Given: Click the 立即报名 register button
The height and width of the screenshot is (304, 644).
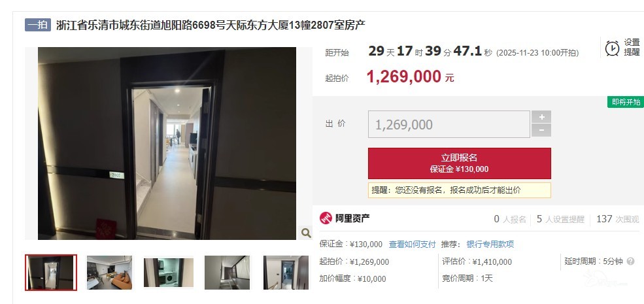Looking at the screenshot, I should (459, 163).
